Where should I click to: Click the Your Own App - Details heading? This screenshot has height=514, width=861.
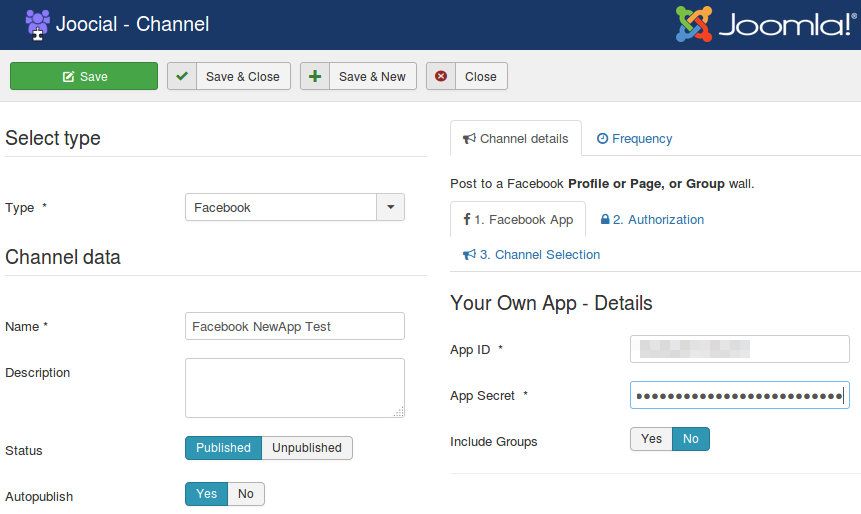click(551, 303)
